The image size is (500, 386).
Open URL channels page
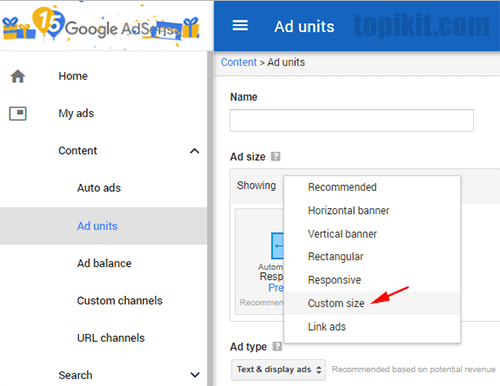coord(111,338)
